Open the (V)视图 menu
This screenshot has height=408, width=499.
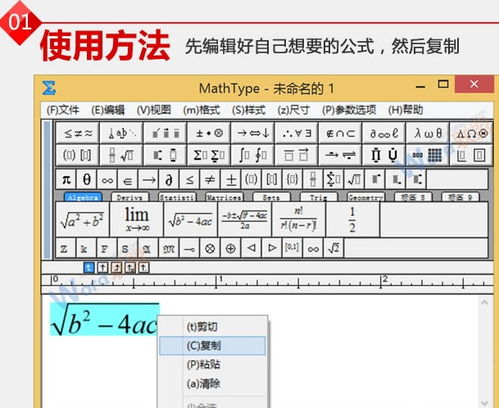click(154, 110)
